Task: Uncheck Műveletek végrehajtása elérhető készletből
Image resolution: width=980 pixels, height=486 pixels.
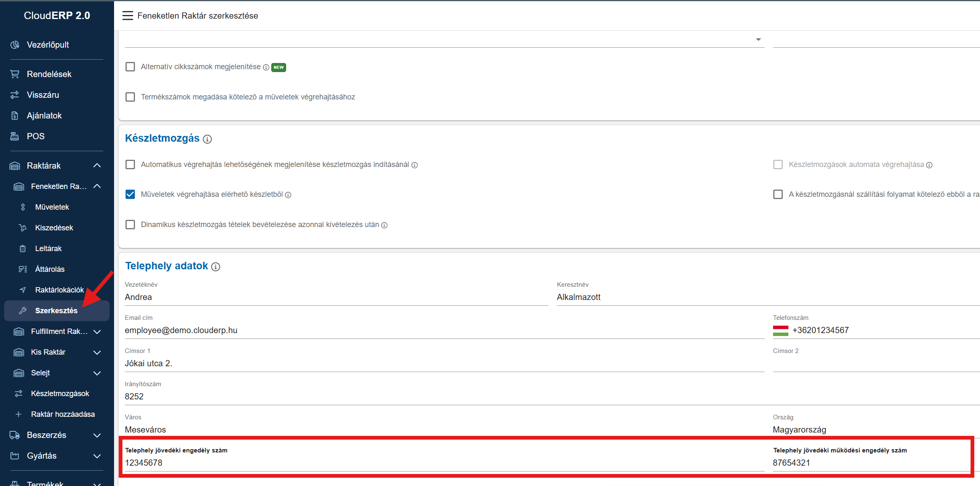Action: click(x=130, y=194)
